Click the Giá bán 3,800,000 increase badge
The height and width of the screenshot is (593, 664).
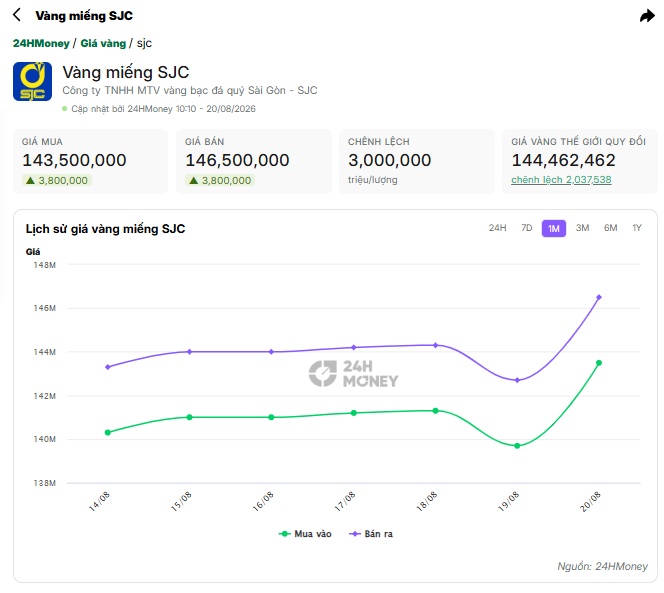pos(220,180)
